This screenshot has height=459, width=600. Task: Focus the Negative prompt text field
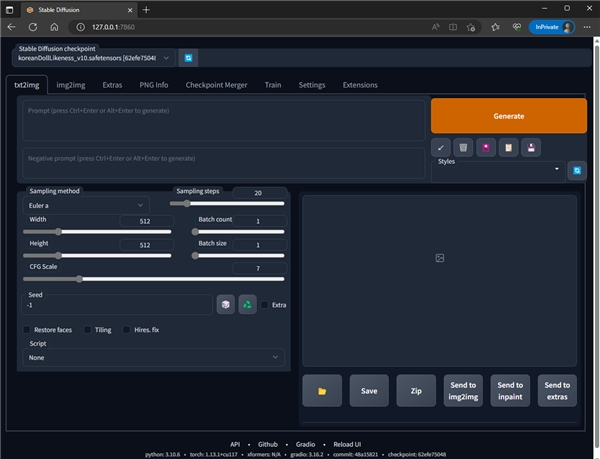[224, 163]
